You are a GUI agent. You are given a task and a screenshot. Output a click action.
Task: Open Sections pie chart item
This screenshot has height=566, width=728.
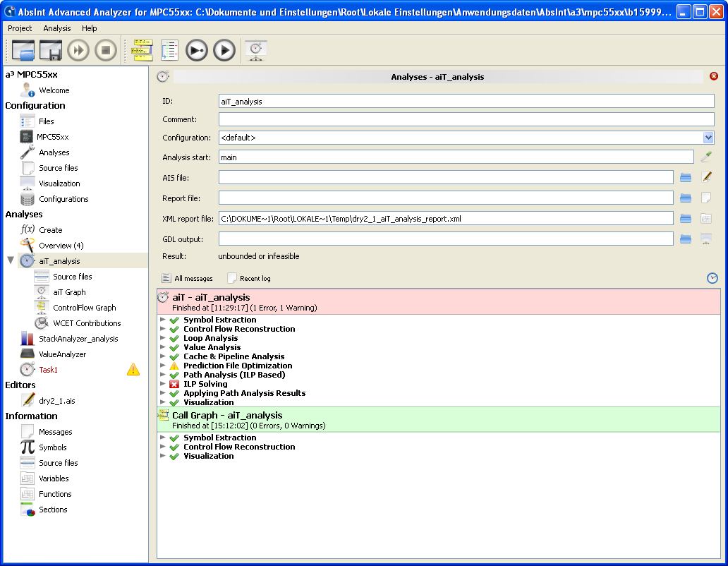click(x=53, y=510)
